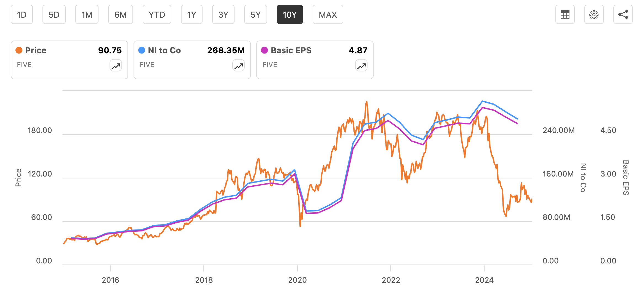Click the trend arrow on the Price card

[x=116, y=66]
